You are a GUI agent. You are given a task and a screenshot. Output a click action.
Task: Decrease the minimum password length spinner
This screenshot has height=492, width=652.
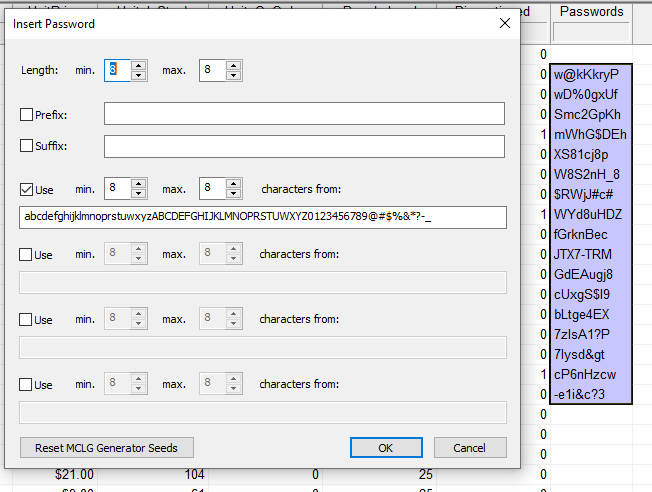[139, 76]
